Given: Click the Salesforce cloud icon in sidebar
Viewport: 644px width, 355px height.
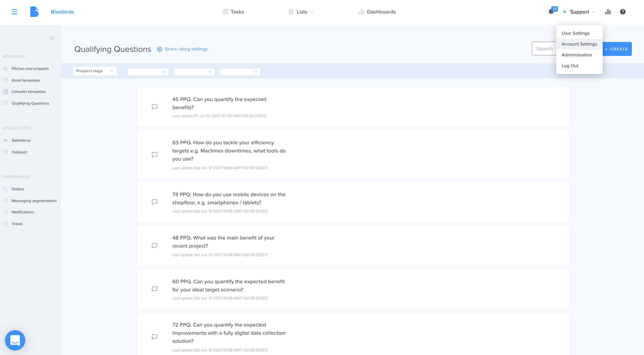Looking at the screenshot, I should click(x=5, y=140).
